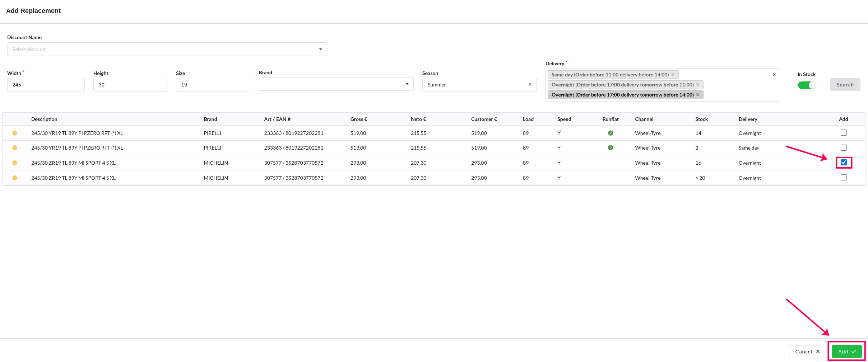Click runflat green check on Same day row
The width and height of the screenshot is (868, 362).
click(610, 148)
